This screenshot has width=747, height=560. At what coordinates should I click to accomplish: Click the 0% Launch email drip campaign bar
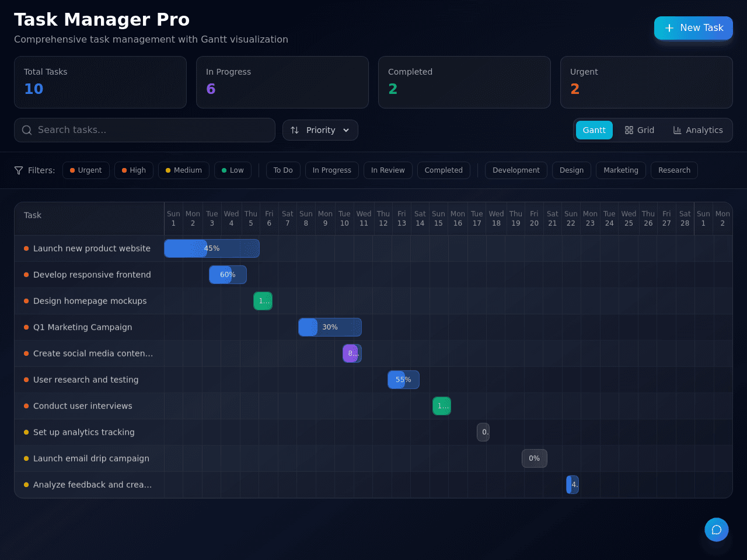pyautogui.click(x=535, y=459)
